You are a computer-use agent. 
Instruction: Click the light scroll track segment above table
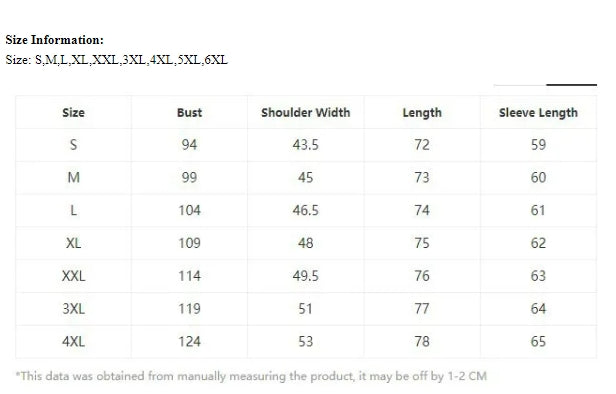[520, 84]
